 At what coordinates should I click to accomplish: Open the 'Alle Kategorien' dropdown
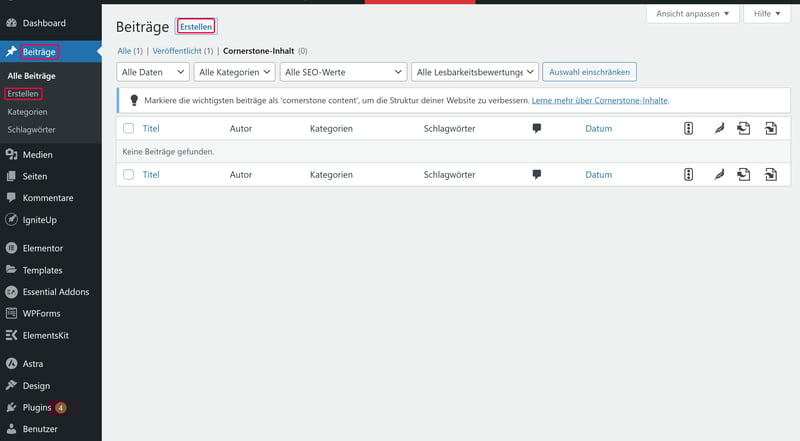point(235,72)
